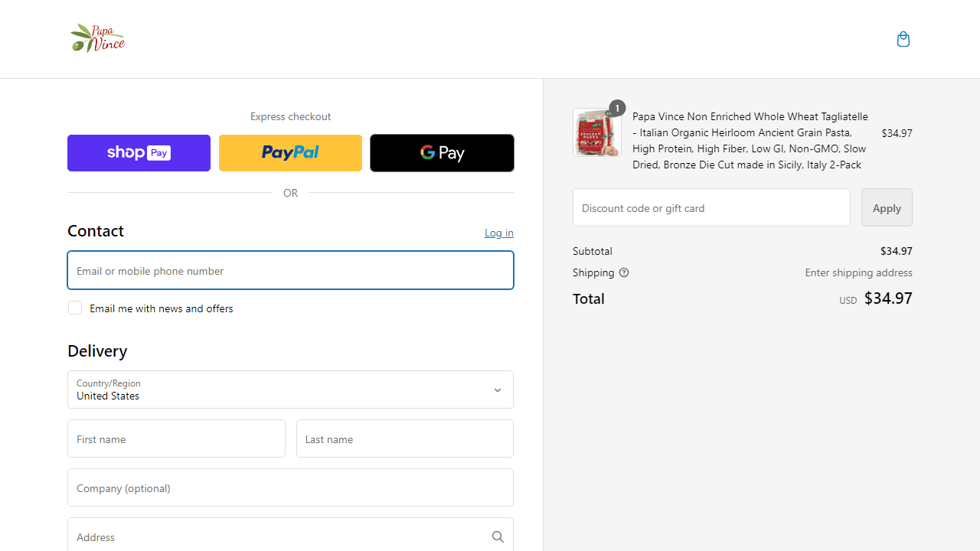Screen dimensions: 980x551
Task: Click the Total amount $34.97 USD
Action: point(876,298)
